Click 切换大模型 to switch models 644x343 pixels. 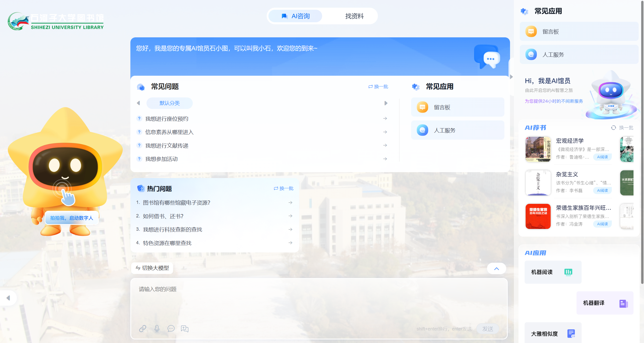(152, 268)
